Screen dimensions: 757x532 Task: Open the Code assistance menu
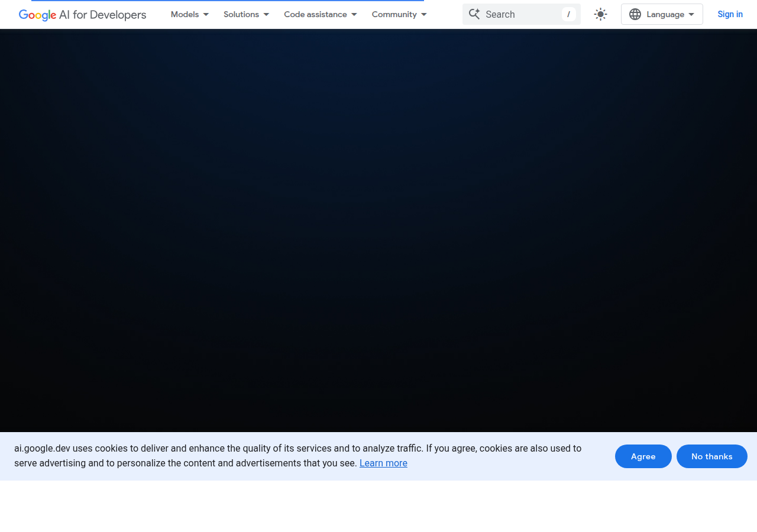click(x=316, y=14)
